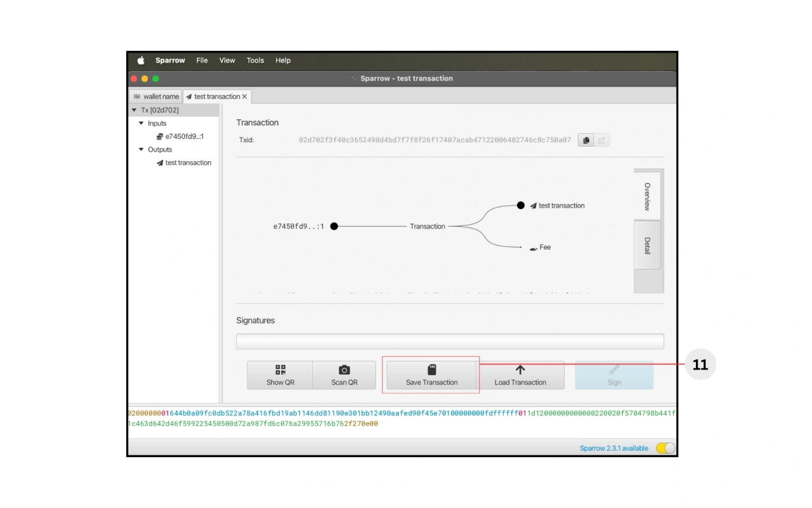The width and height of the screenshot is (812, 508).
Task: Open the Apple menu
Action: click(141, 60)
